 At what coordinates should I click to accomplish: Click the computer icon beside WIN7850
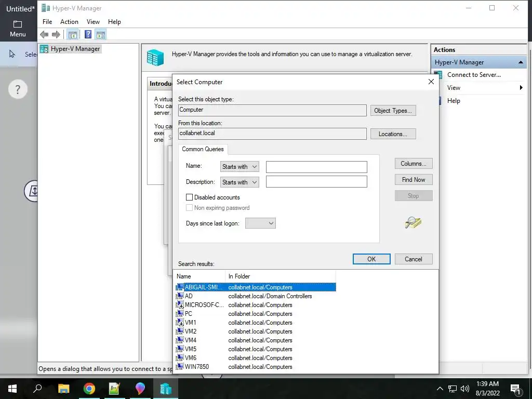click(x=180, y=366)
